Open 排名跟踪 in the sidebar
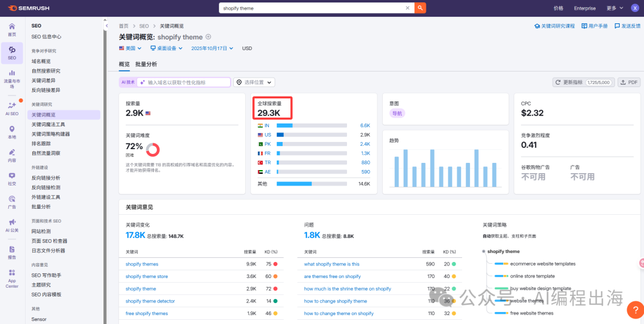The image size is (644, 324). pos(41,143)
